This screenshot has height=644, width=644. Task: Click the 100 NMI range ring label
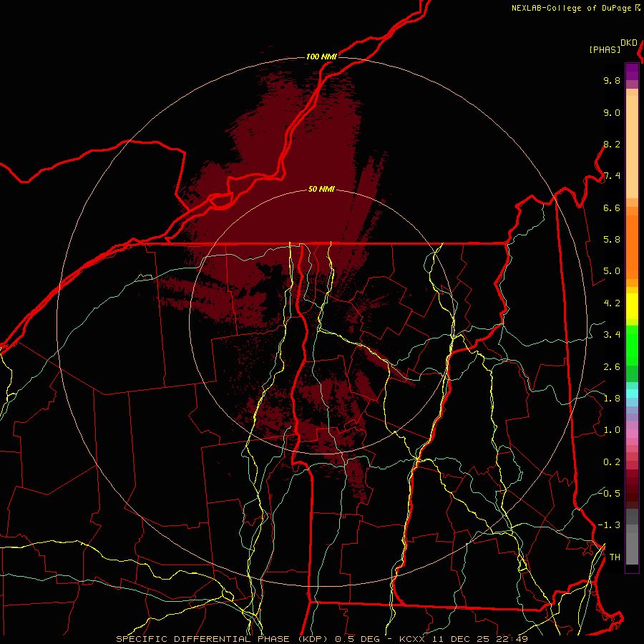point(321,57)
